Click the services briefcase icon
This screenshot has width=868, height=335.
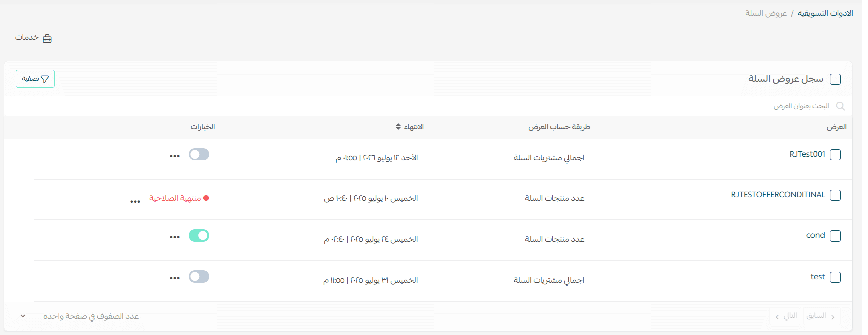point(47,38)
